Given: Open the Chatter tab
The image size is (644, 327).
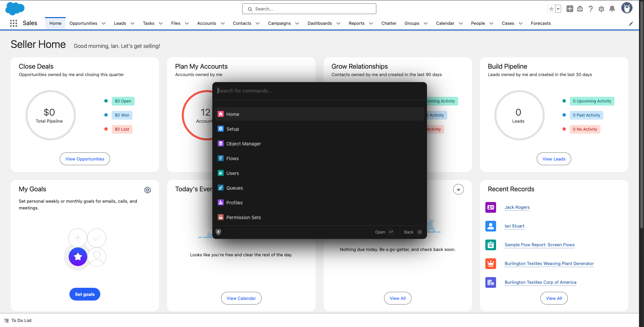Looking at the screenshot, I should pyautogui.click(x=389, y=23).
